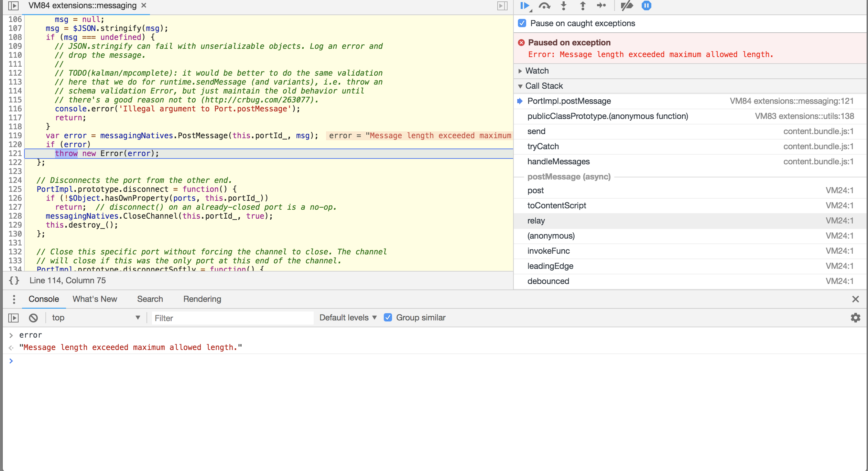Open the Rendering drawer tab
Image resolution: width=868 pixels, height=471 pixels.
[x=202, y=299]
